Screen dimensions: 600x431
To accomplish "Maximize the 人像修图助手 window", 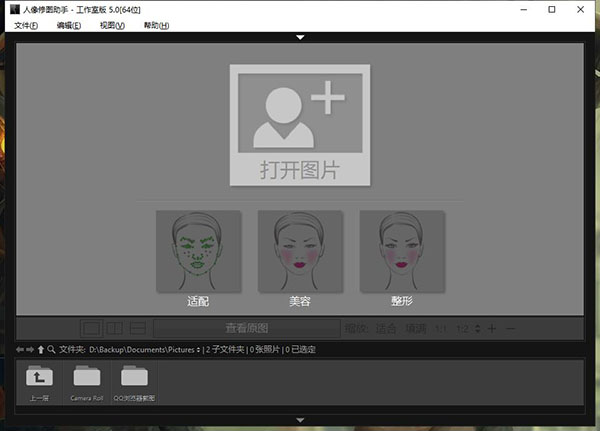I will pos(552,10).
